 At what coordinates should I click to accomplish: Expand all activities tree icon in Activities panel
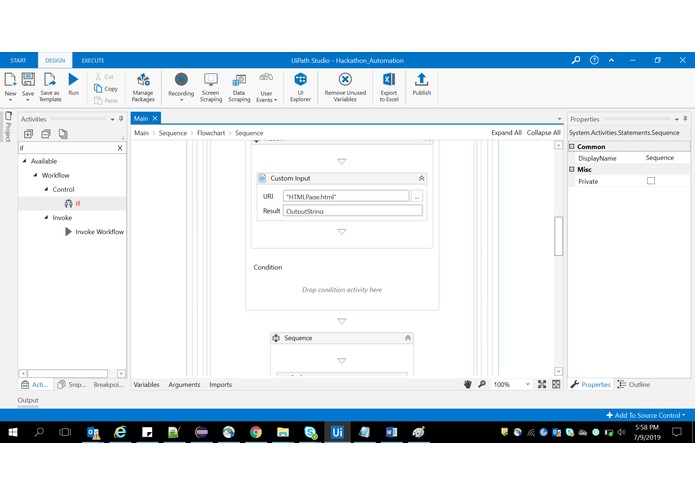point(28,134)
